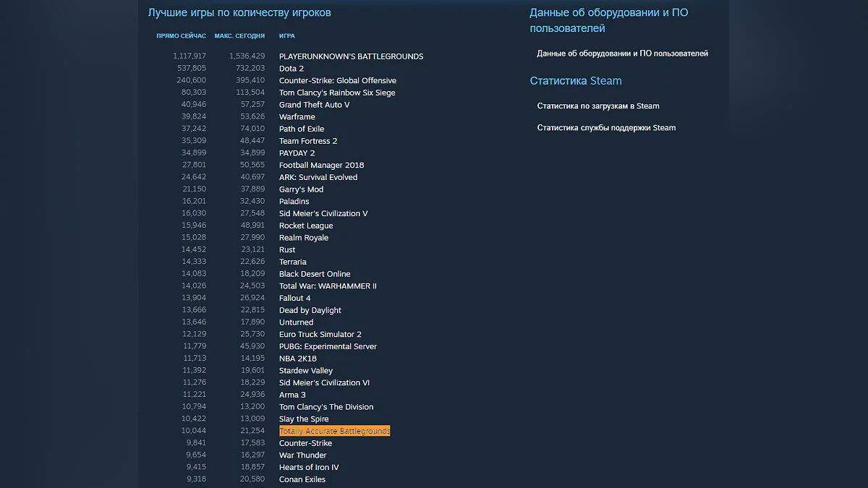This screenshot has height=488, width=868.
Task: Select PUBG: Experimental Server entry
Action: point(328,346)
